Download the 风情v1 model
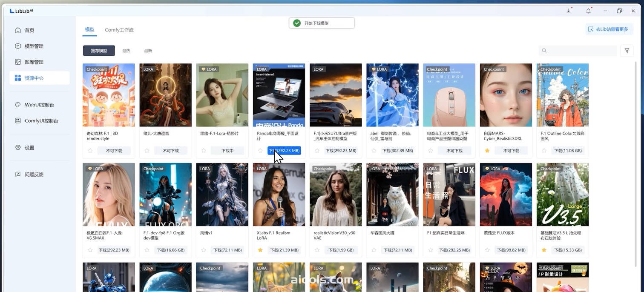 [227, 250]
